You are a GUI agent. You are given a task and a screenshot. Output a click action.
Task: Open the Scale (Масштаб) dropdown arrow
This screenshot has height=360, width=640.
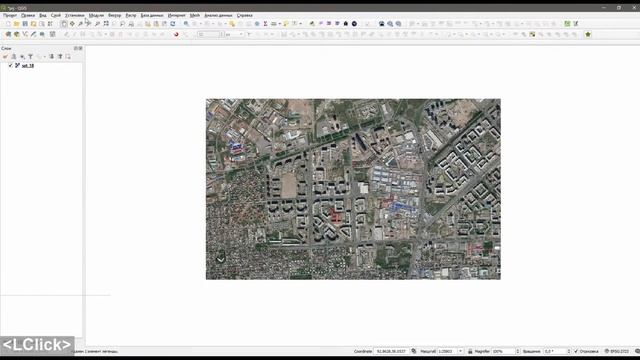pyautogui.click(x=460, y=351)
